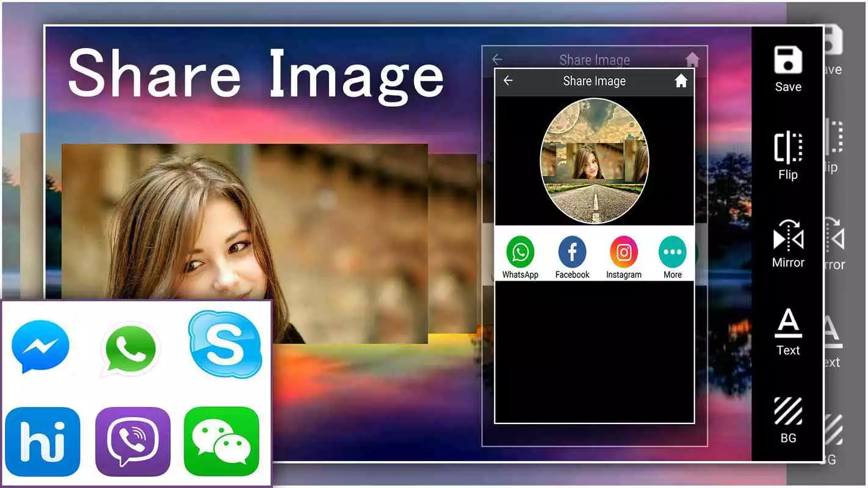Viewport: 868px width, 488px height.
Task: Click the Save disk icon
Action: coord(788,60)
